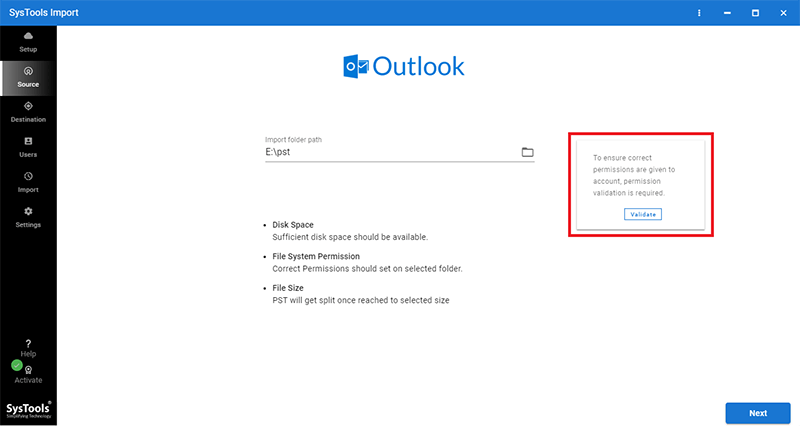Click the Outlook logo
This screenshot has width=800, height=426.
pos(404,66)
